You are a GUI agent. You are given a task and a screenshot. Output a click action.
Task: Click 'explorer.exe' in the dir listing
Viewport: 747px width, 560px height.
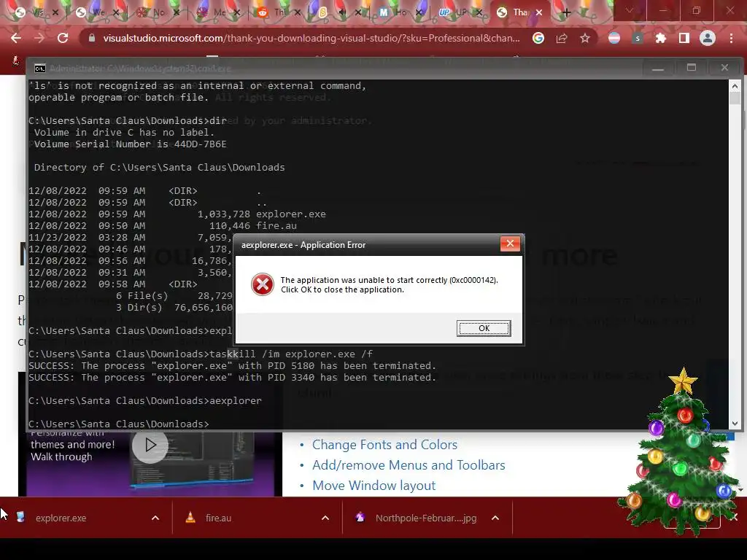291,214
